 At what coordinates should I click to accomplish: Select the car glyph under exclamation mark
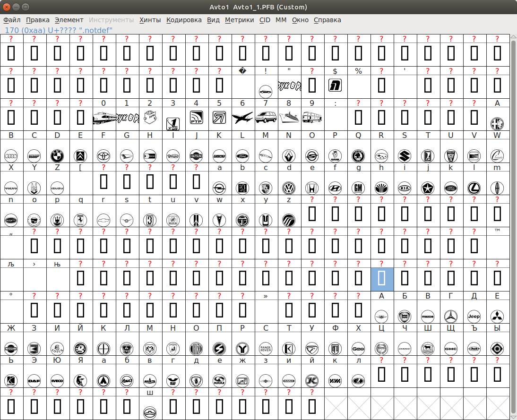[266, 91]
